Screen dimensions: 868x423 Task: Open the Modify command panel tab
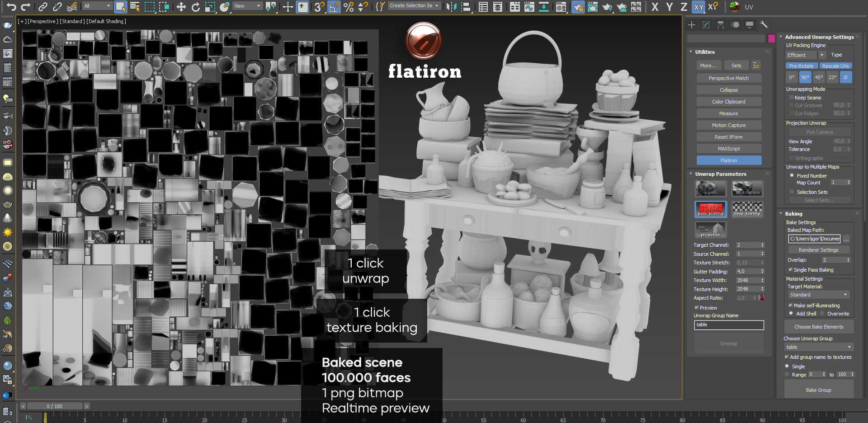[x=706, y=25]
